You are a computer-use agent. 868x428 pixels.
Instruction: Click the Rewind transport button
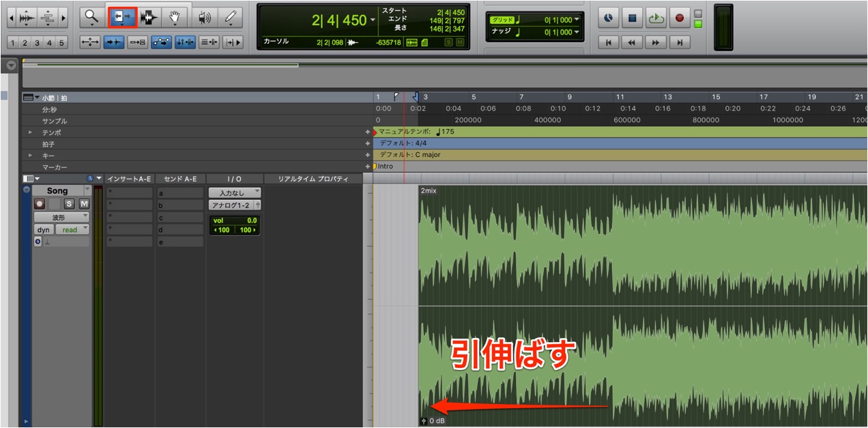point(632,42)
